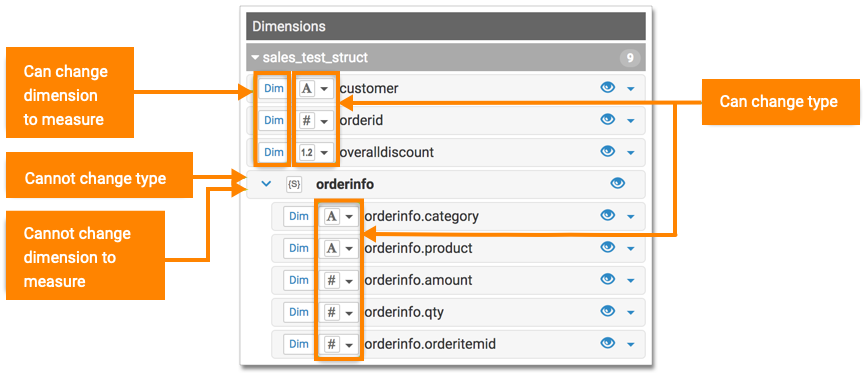The height and width of the screenshot is (375, 865).
Task: Click the number type icon for orderinfo.amount
Action: [x=331, y=281]
